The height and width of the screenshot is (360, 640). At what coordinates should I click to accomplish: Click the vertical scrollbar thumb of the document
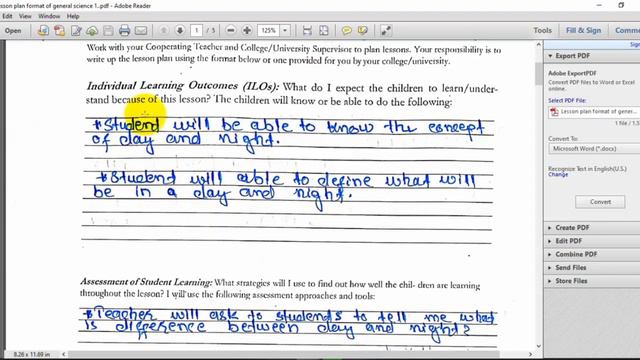coord(539,74)
